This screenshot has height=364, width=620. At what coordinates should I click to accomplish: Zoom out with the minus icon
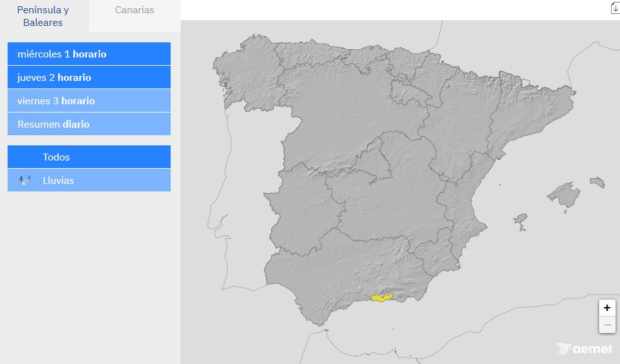(607, 324)
